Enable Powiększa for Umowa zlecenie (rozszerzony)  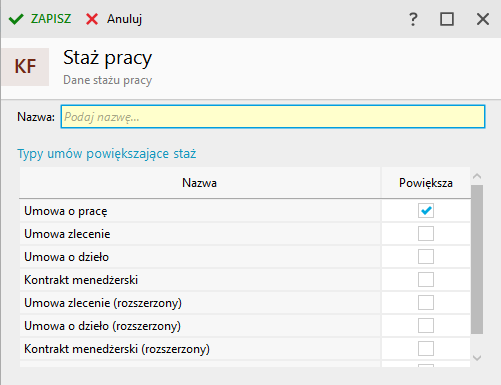point(426,303)
